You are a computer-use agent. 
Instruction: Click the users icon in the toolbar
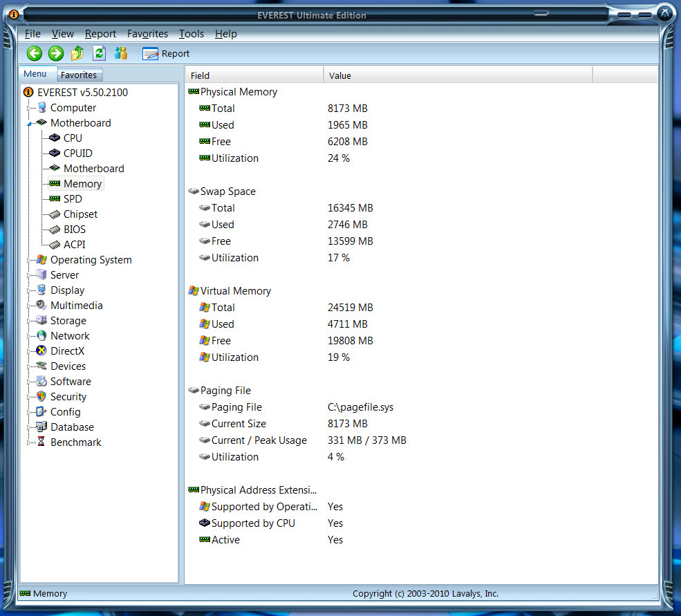(121, 53)
